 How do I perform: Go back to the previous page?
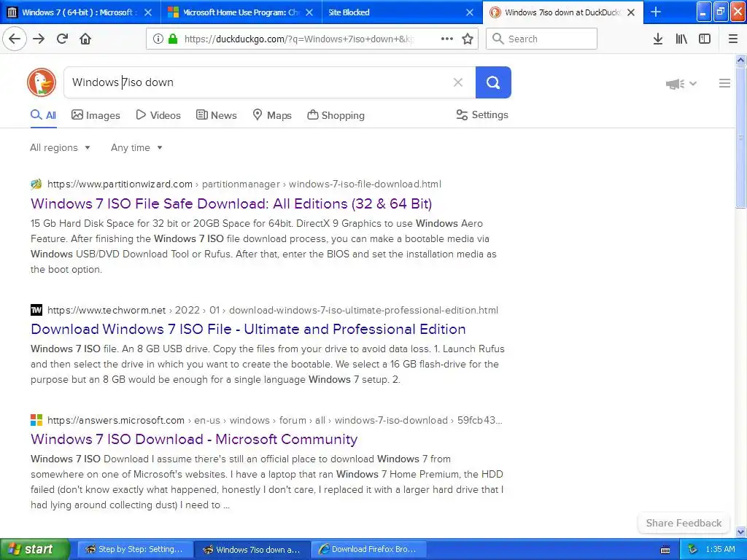pos(15,39)
